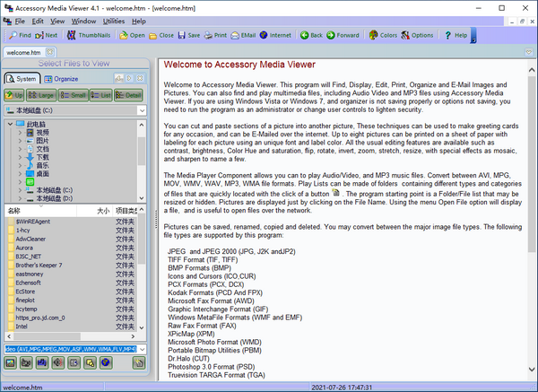Click the blue music notes filter icon

pos(42,362)
